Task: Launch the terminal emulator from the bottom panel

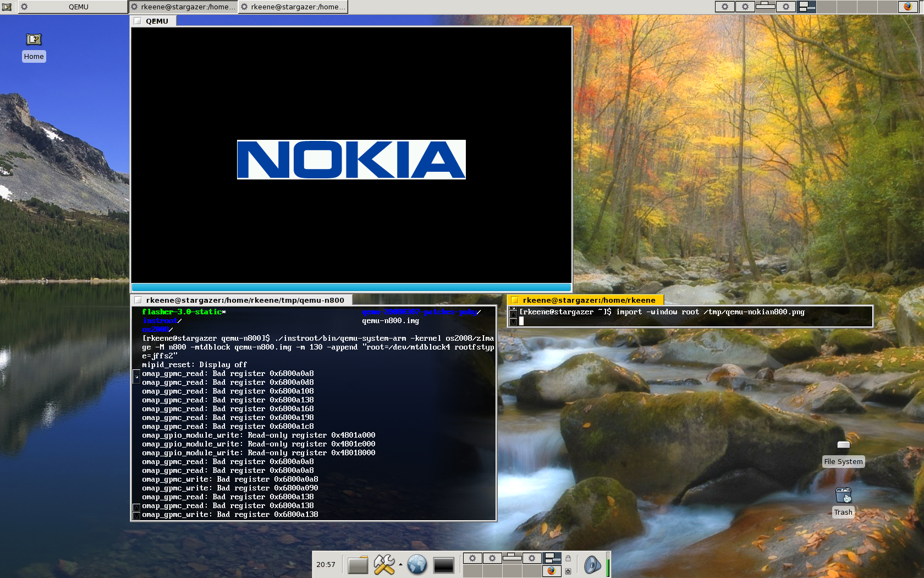Action: pyautogui.click(x=443, y=565)
